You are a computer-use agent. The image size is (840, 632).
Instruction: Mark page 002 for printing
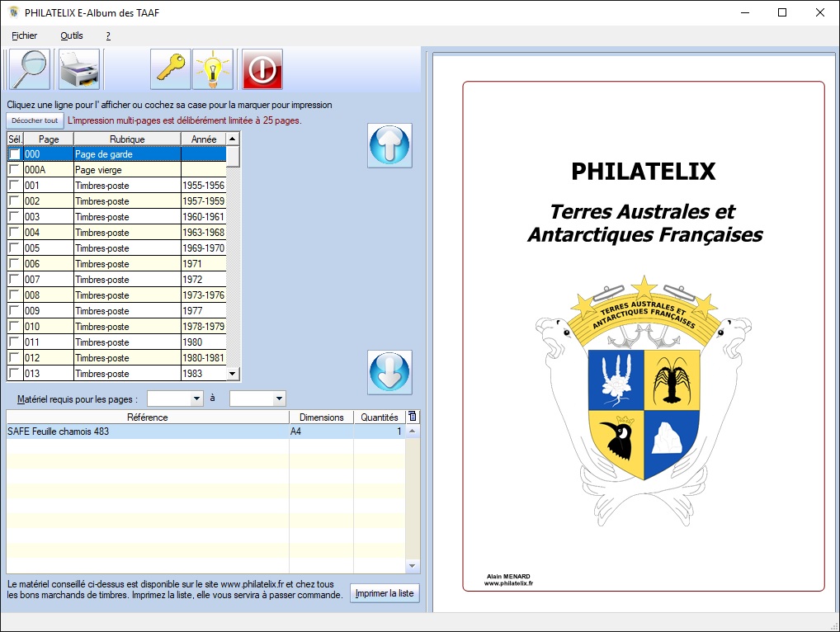pos(15,200)
